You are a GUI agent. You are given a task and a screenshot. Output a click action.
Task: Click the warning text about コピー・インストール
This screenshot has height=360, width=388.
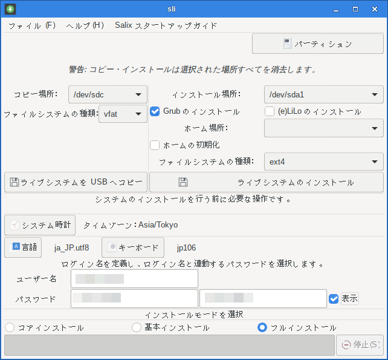click(192, 70)
